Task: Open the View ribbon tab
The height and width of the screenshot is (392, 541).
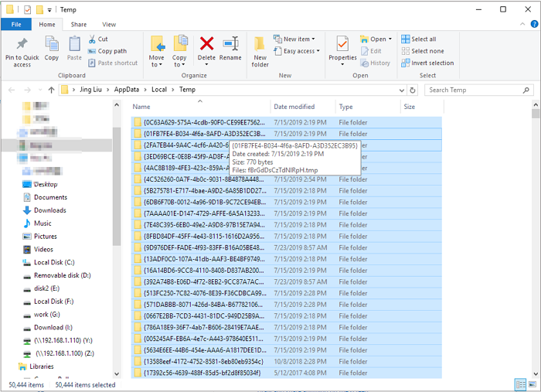Action: 109,25
